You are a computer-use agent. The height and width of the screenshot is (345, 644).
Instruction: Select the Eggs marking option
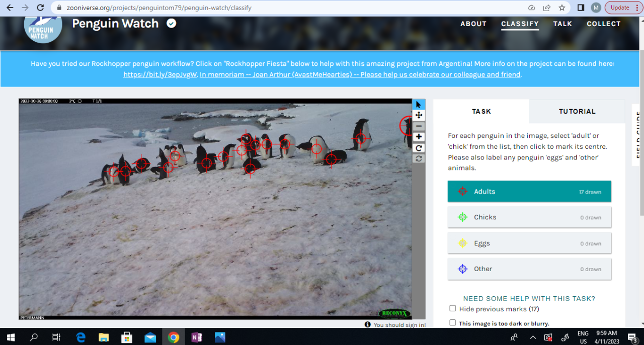[x=529, y=243]
